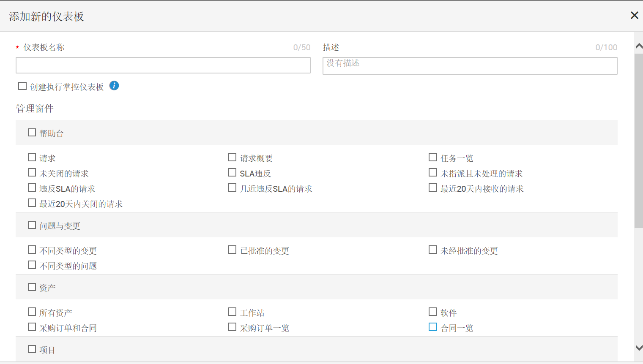
Task: Check the 请求概要 widget
Action: point(232,158)
